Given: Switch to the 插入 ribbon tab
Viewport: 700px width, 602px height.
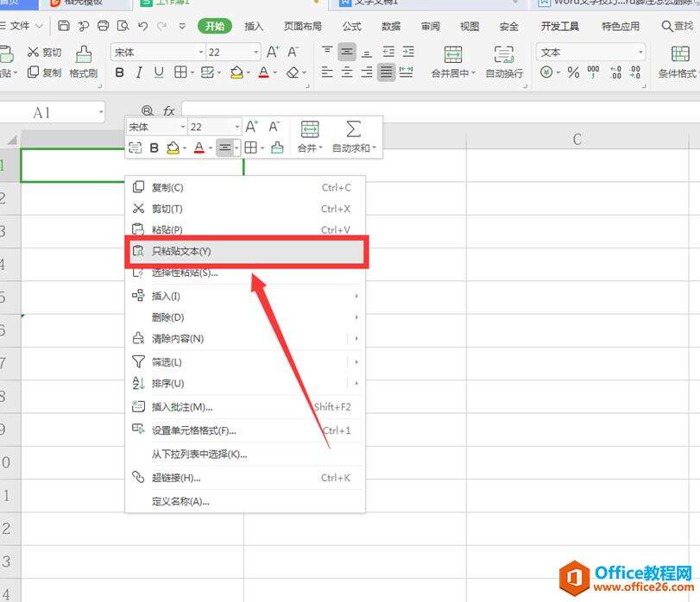Looking at the screenshot, I should coord(254,27).
